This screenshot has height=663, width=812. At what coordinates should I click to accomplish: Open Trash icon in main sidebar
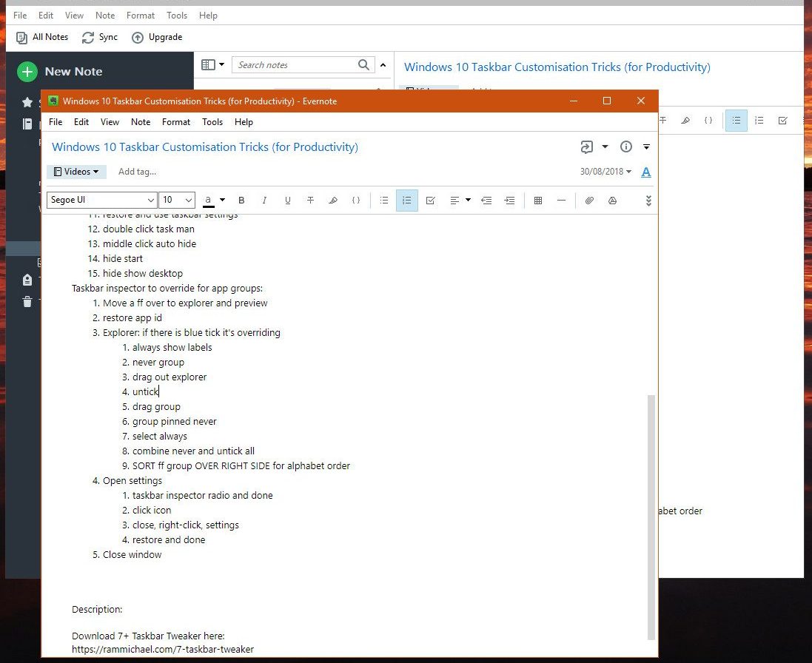click(27, 302)
